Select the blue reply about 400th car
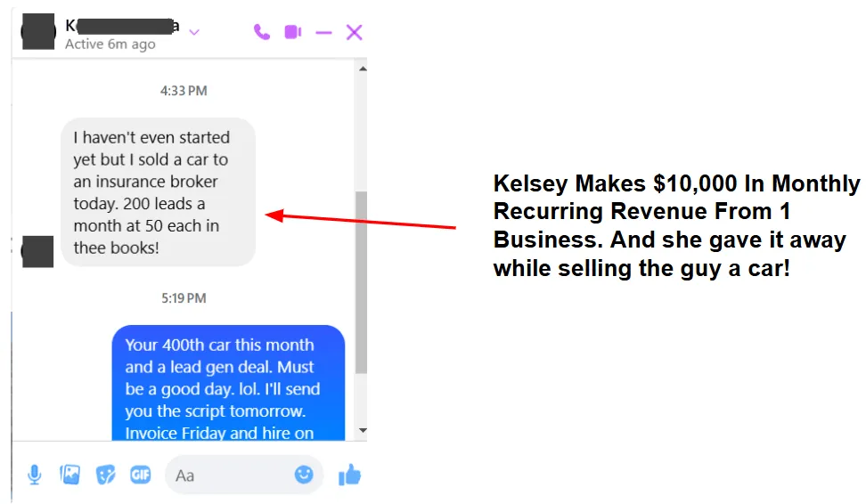Screen dimensions: 866x504 tap(229, 383)
